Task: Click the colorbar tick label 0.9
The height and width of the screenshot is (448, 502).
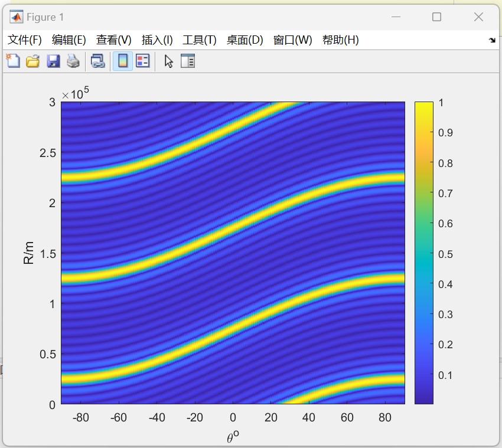Action: pyautogui.click(x=445, y=133)
